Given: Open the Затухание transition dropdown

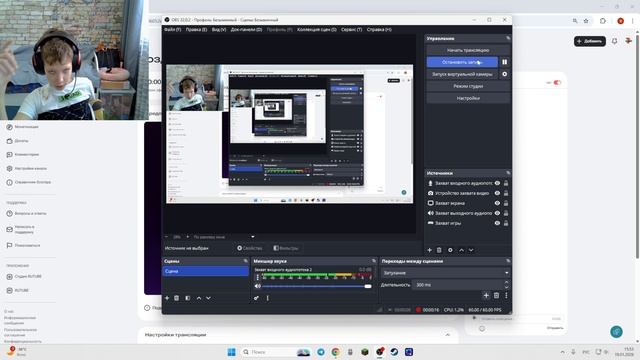Looking at the screenshot, I should coord(445,273).
